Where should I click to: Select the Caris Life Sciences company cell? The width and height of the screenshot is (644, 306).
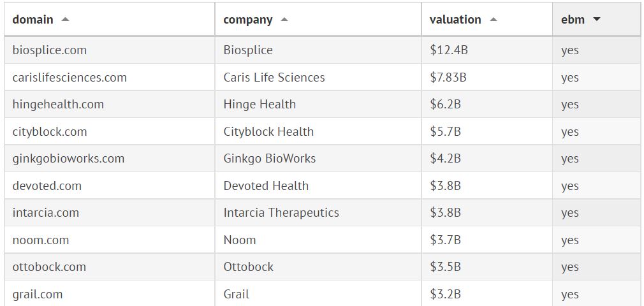point(274,78)
